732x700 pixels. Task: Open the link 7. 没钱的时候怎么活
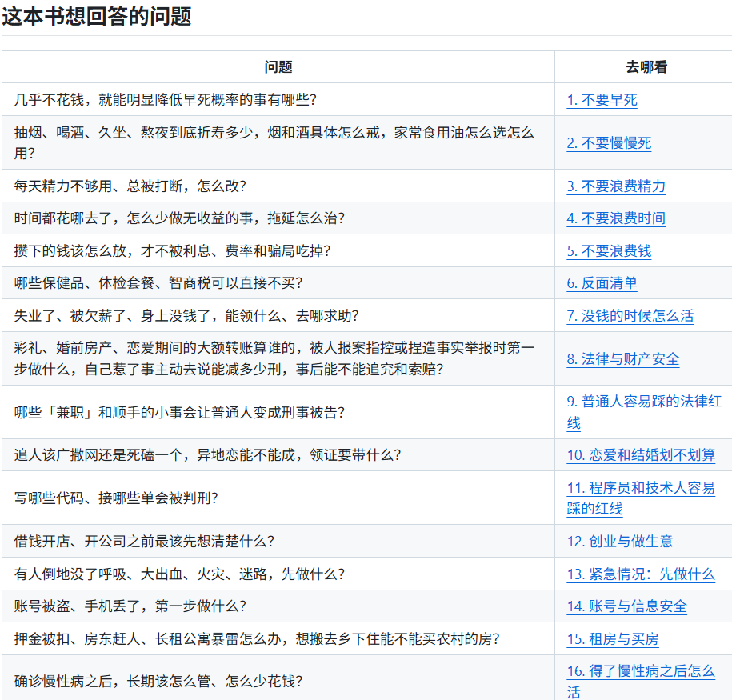tap(630, 316)
